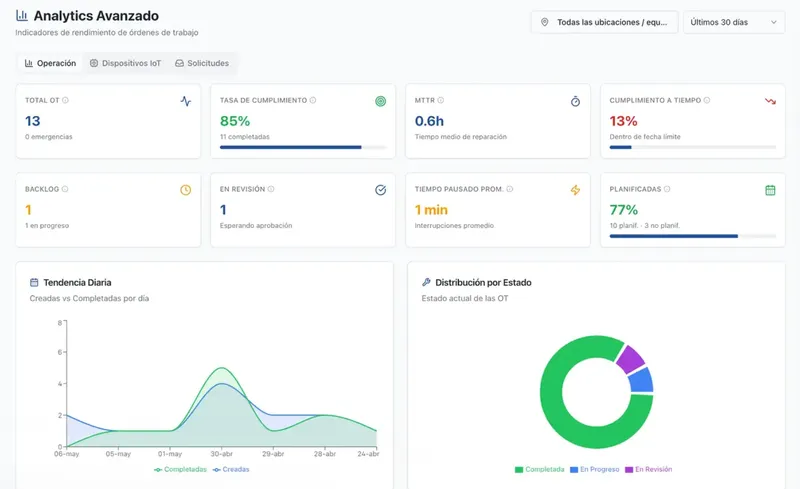Click the stopwatch icon on MTTR card
This screenshot has height=489, width=800.
click(576, 102)
